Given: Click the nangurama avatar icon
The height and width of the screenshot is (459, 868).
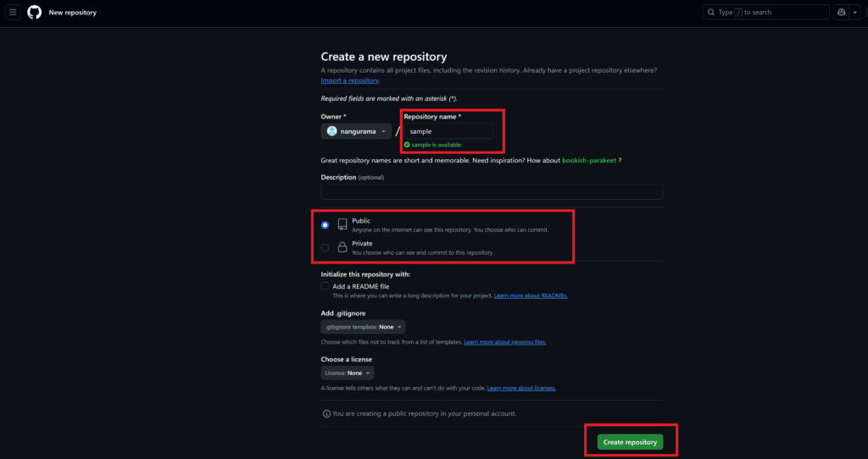Looking at the screenshot, I should tap(331, 131).
